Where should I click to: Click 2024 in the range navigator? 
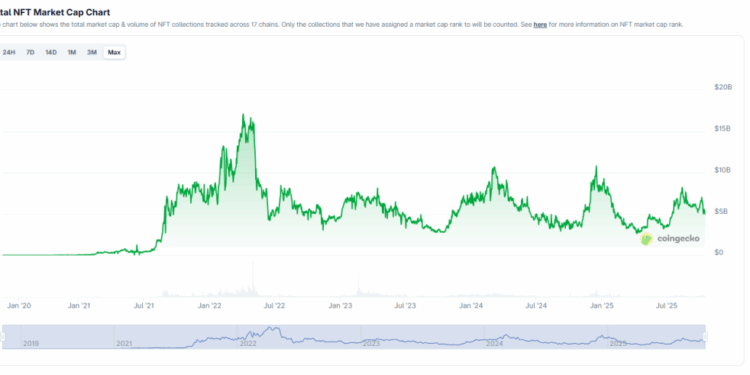coord(495,343)
